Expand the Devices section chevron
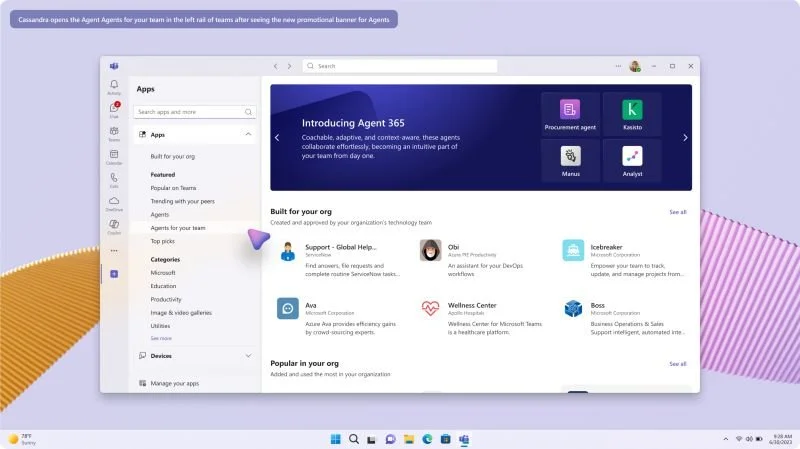Screen dimensions: 800x449 click(248, 356)
